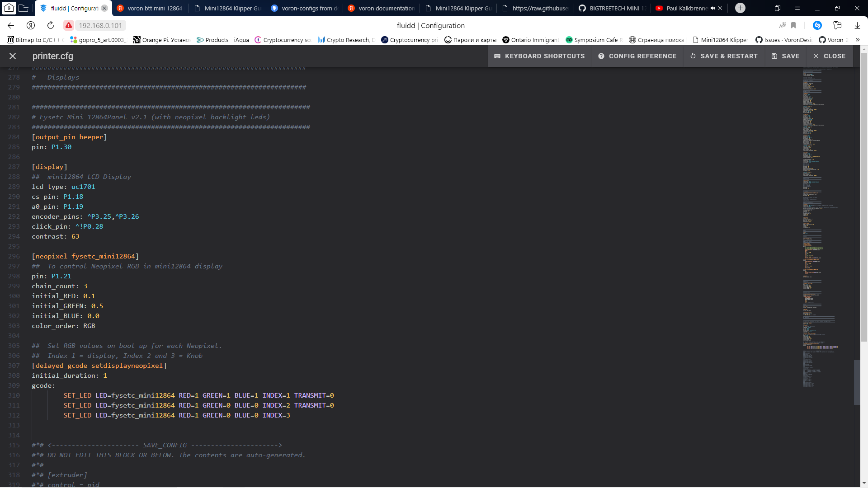The width and height of the screenshot is (868, 488).
Task: Reload the current browser page
Action: (x=51, y=25)
